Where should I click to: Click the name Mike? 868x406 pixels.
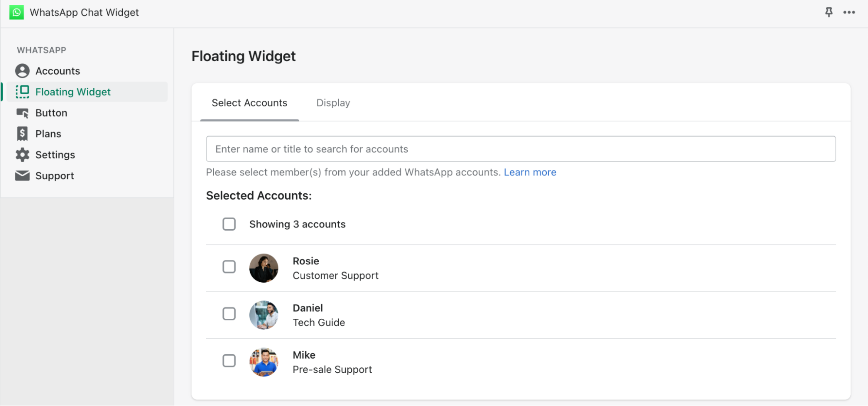[304, 355]
